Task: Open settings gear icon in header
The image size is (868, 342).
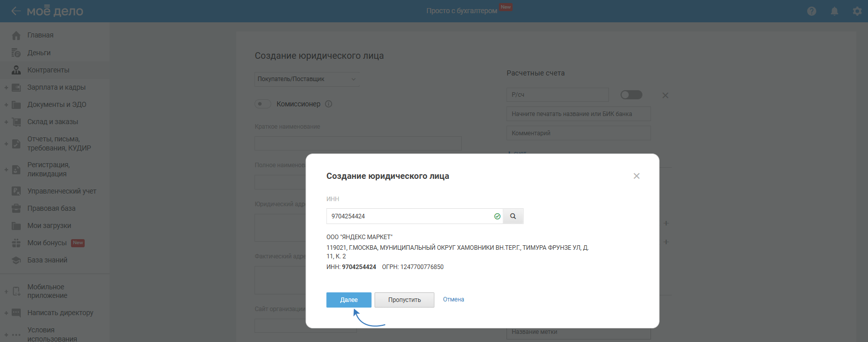Action: (857, 11)
